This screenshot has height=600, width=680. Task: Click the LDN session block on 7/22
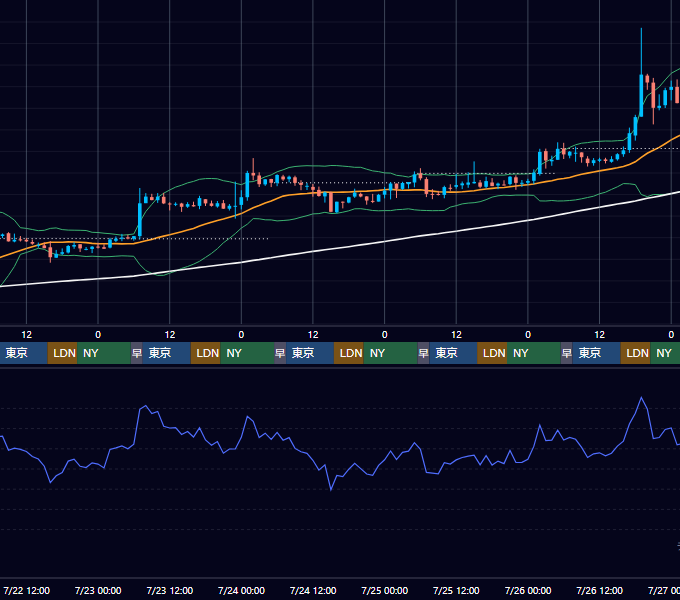click(62, 353)
